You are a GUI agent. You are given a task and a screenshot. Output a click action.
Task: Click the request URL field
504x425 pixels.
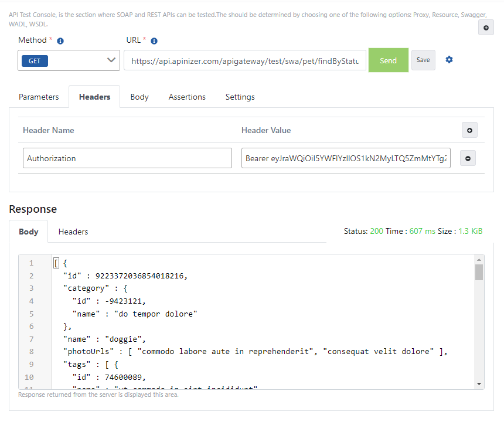(x=244, y=60)
